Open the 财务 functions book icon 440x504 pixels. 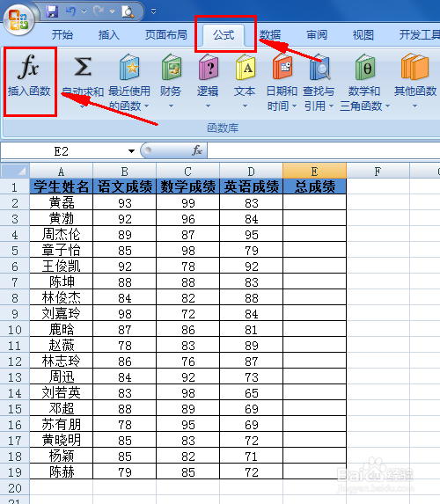pos(171,67)
